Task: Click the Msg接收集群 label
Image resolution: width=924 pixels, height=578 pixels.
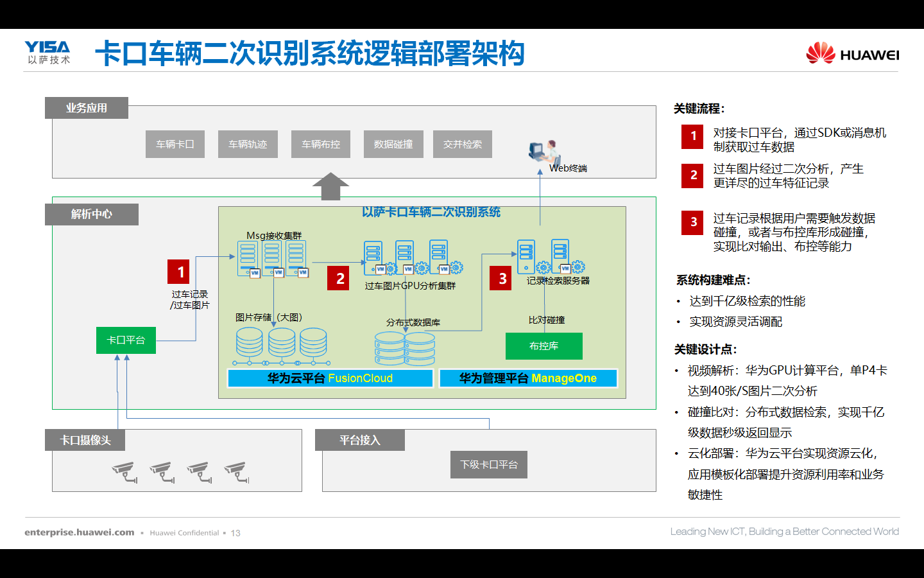Action: coord(274,236)
